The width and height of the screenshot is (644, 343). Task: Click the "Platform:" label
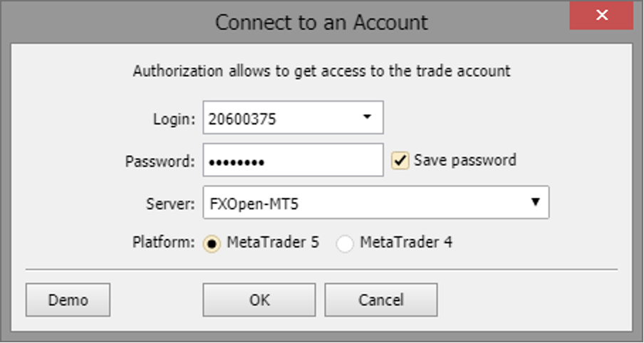point(163,243)
